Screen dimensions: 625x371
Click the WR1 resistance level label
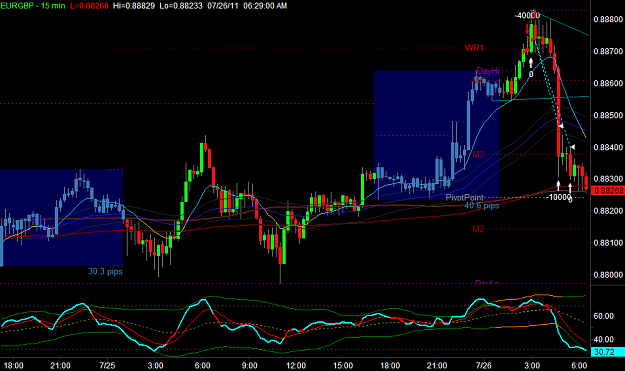pos(474,48)
